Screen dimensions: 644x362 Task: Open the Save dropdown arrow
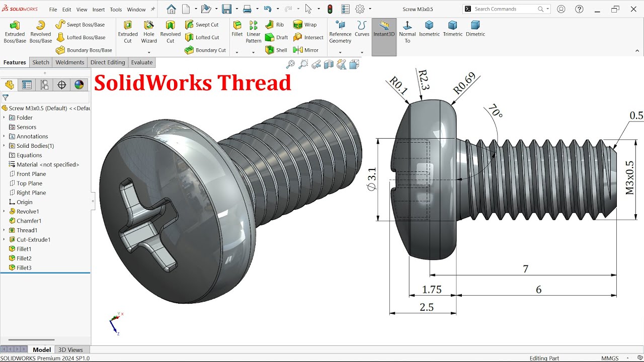coord(236,9)
